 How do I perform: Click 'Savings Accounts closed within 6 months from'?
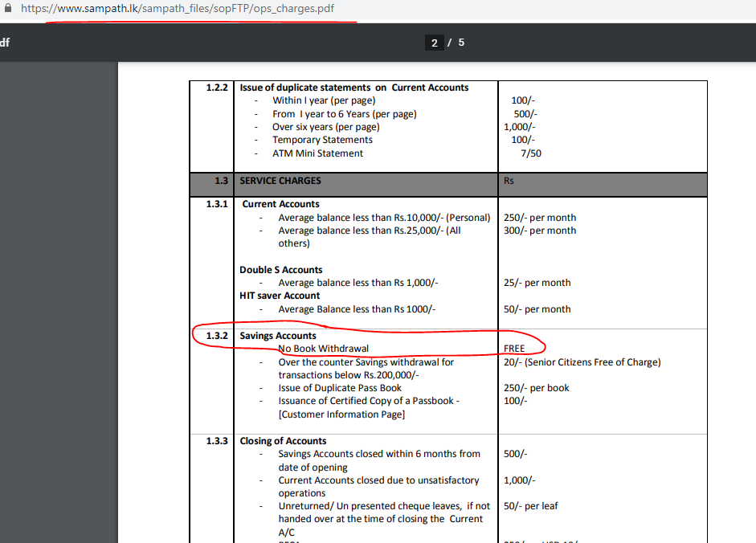pos(379,454)
